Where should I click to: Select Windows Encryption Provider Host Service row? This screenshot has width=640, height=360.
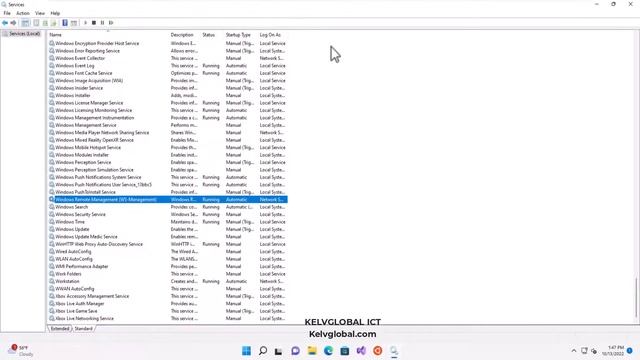[168, 43]
